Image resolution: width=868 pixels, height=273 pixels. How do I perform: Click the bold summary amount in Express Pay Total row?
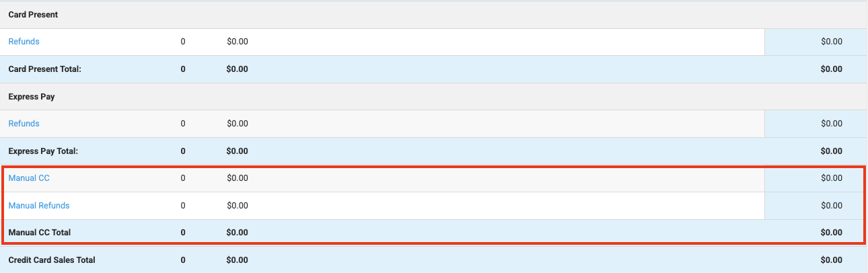[832, 151]
